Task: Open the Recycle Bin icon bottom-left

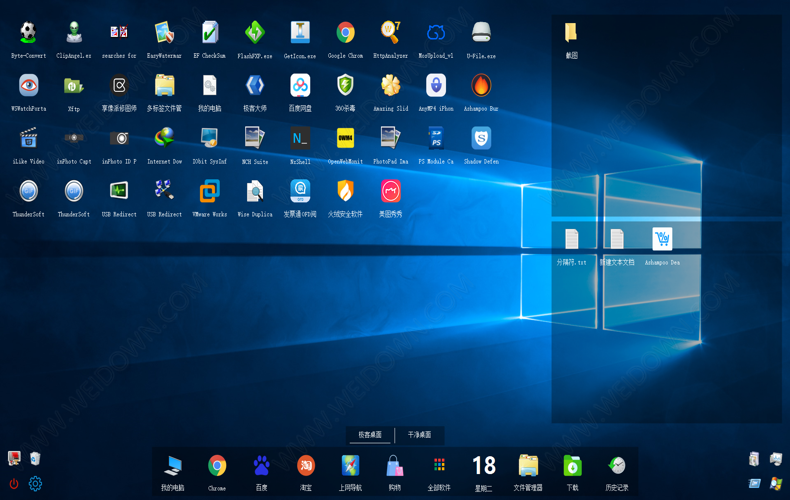Action: [35, 459]
